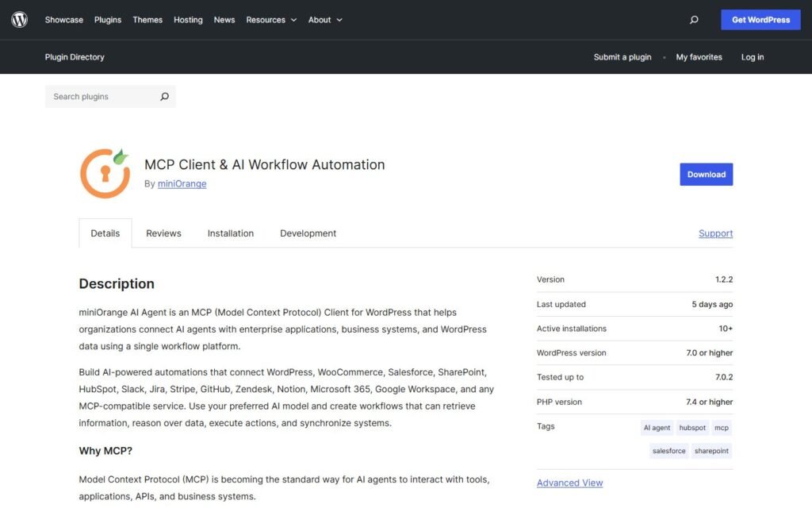The width and height of the screenshot is (812, 508).
Task: Click the WordPress logo icon
Action: click(x=20, y=20)
